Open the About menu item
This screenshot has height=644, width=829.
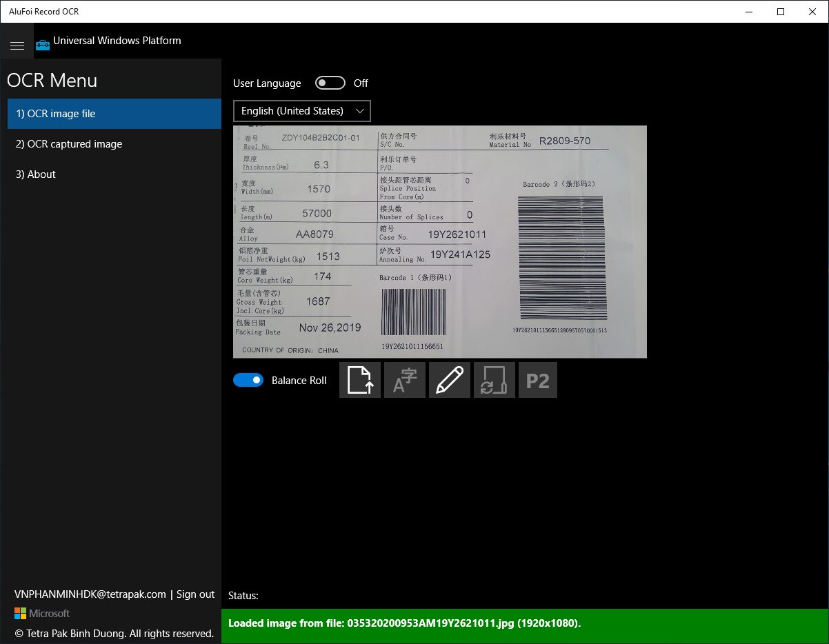114,174
